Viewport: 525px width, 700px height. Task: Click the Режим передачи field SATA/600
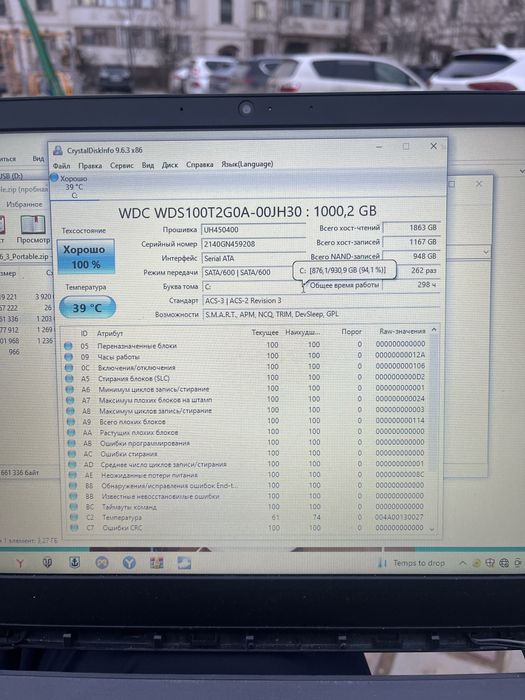[x=247, y=272]
